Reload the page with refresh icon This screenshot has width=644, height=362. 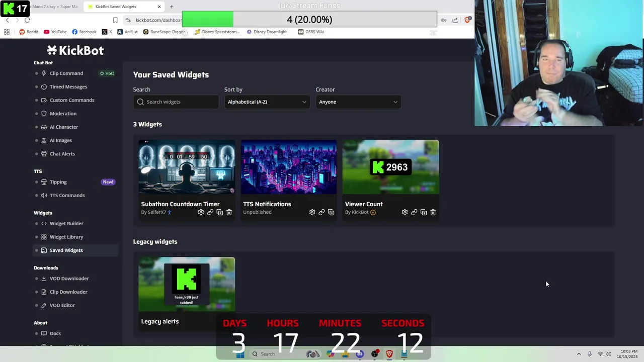[27, 20]
